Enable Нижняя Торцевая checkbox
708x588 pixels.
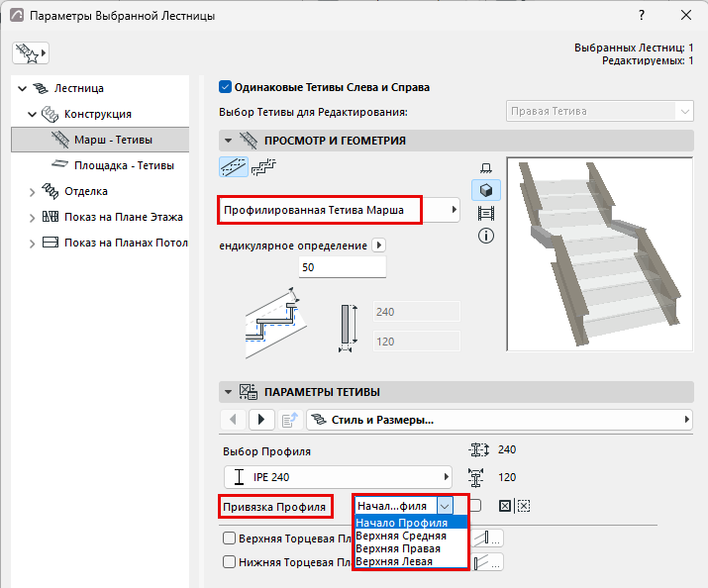point(230,562)
